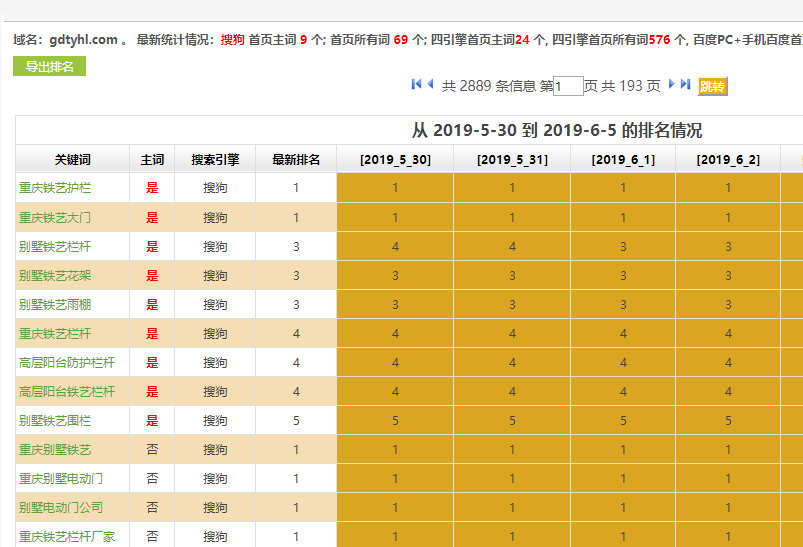Viewport: 803px width, 547px height.
Task: Click the [2019_5_30] date column header
Action: [x=395, y=160]
